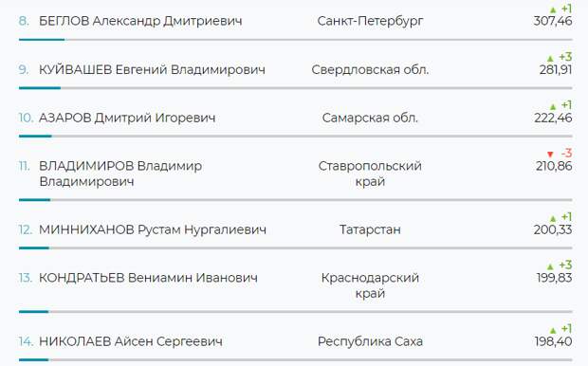This screenshot has height=366, width=588.
Task: Click the green up arrow for Кондратьев
Action: point(550,267)
